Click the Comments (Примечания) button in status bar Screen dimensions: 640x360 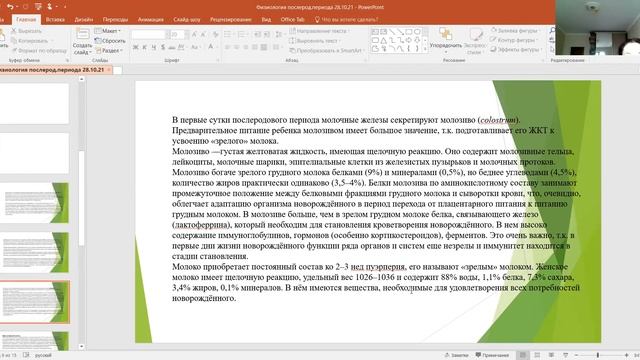492,355
